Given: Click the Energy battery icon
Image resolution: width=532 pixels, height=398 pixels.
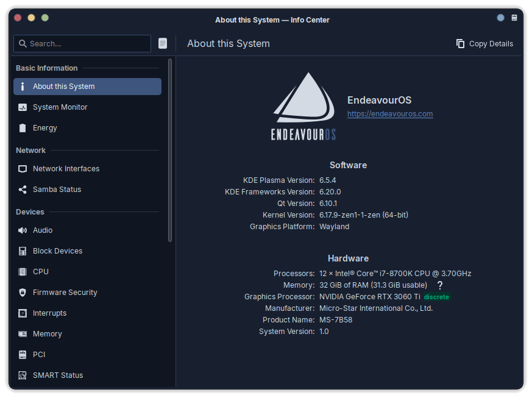Looking at the screenshot, I should 23,128.
